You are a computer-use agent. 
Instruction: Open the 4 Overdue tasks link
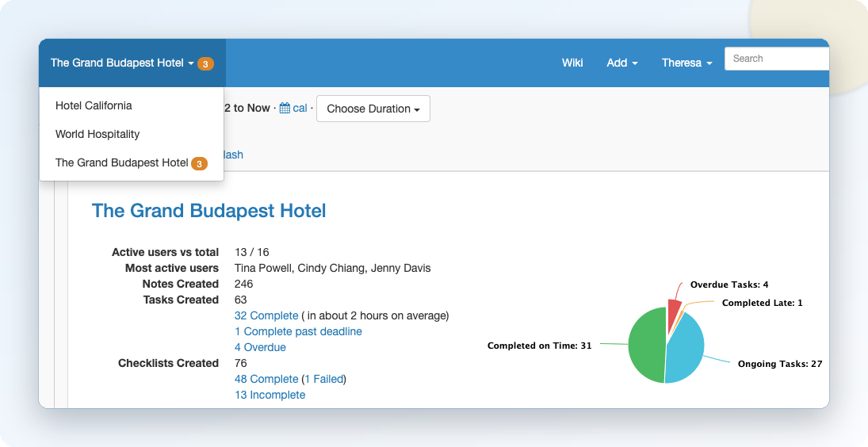tap(260, 347)
